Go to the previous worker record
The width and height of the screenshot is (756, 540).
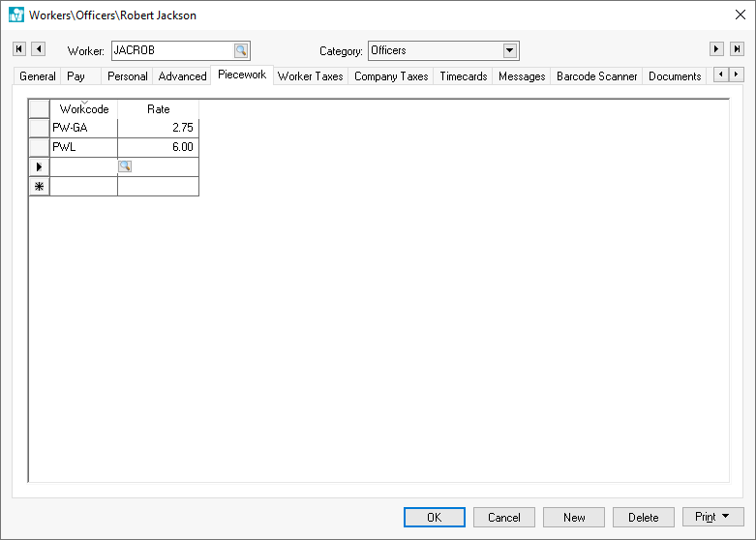pos(38,49)
